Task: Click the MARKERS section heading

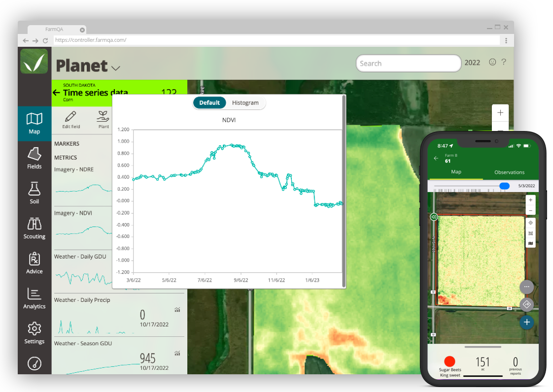Action: pos(67,144)
